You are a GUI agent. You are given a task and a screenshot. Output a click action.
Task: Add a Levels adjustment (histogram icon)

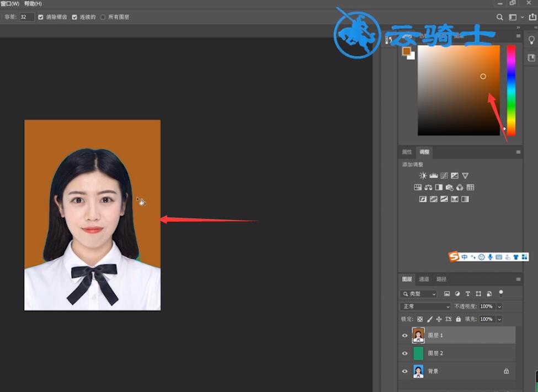tap(434, 175)
